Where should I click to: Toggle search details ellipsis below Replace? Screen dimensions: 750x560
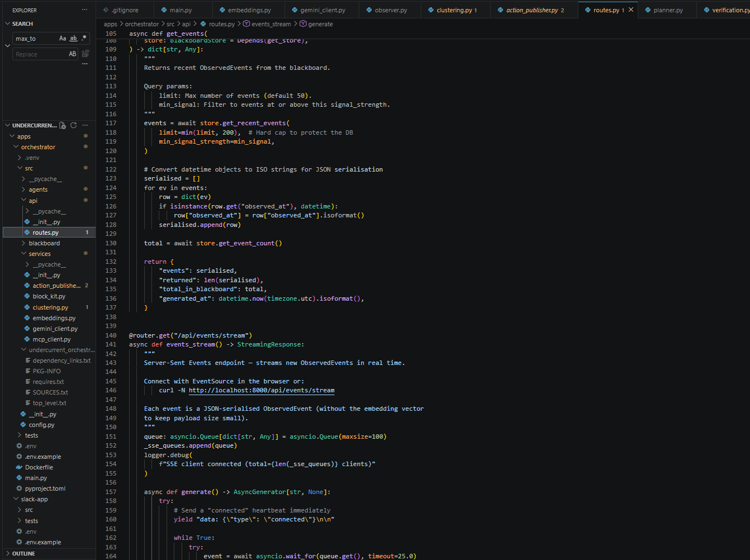[85, 64]
